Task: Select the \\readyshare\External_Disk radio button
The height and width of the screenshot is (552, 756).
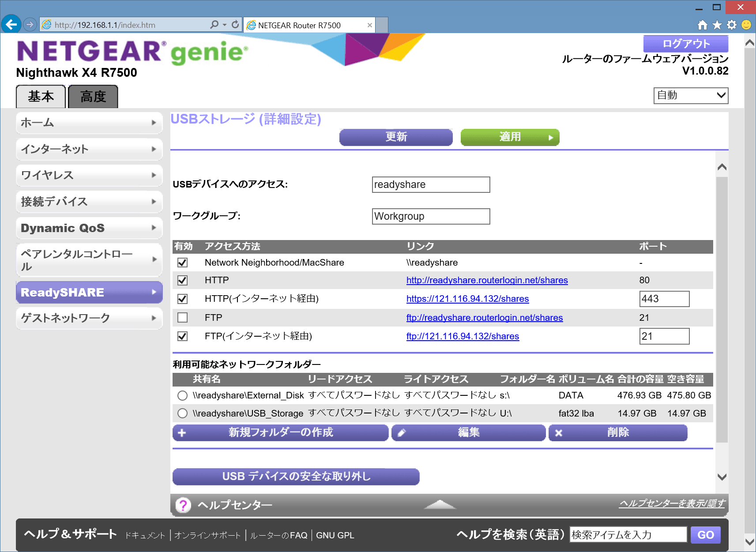Action: [182, 396]
